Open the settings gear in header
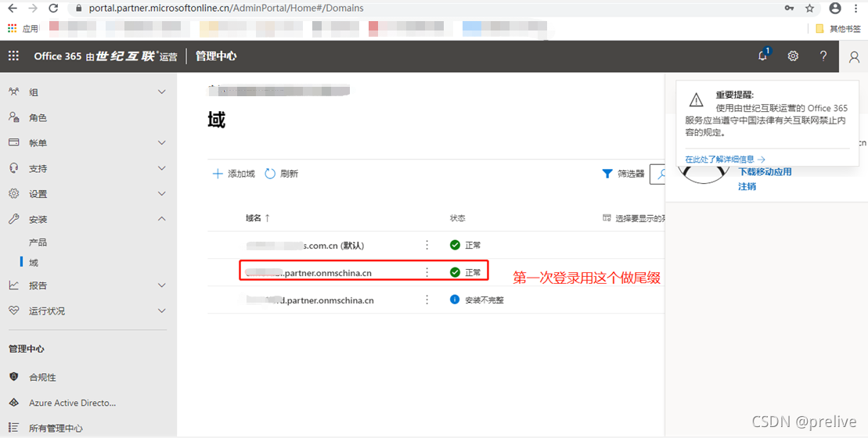 (x=794, y=56)
